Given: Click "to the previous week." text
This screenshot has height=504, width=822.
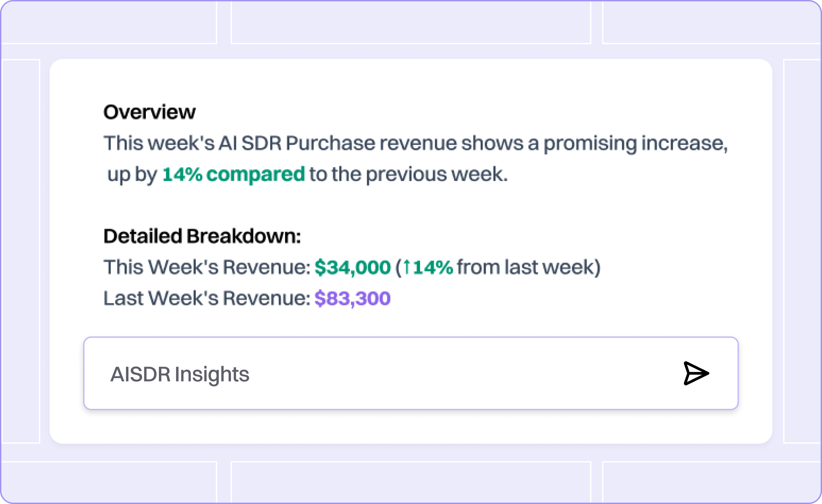Looking at the screenshot, I should click(408, 174).
